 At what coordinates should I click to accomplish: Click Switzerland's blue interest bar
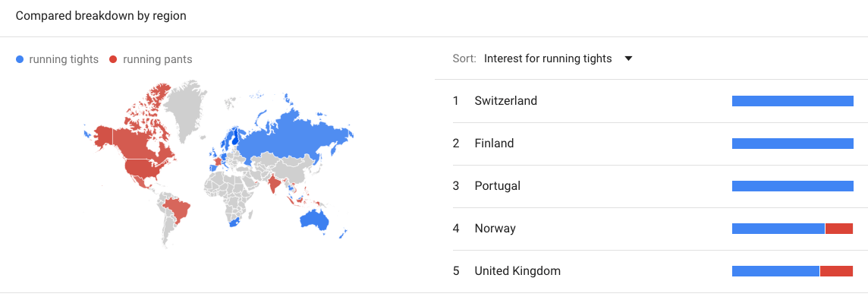(x=793, y=101)
